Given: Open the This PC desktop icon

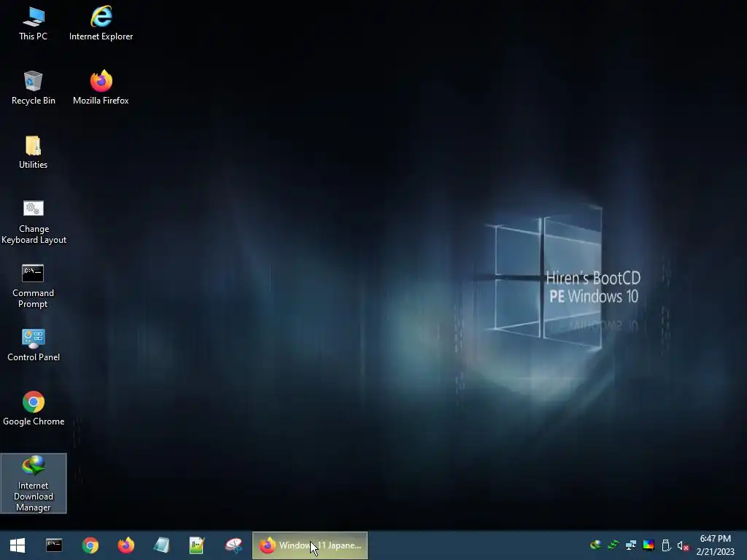Looking at the screenshot, I should [x=34, y=23].
